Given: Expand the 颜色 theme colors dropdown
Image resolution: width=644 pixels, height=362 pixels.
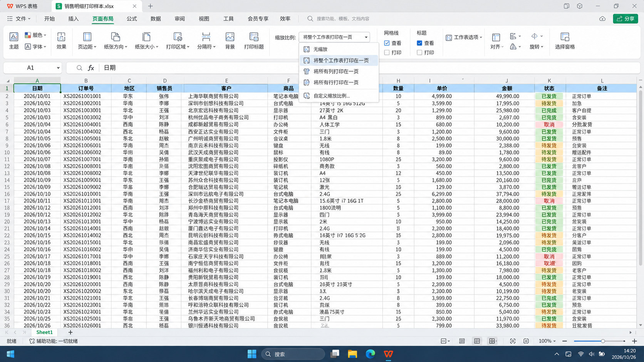Looking at the screenshot, I should 35,35.
